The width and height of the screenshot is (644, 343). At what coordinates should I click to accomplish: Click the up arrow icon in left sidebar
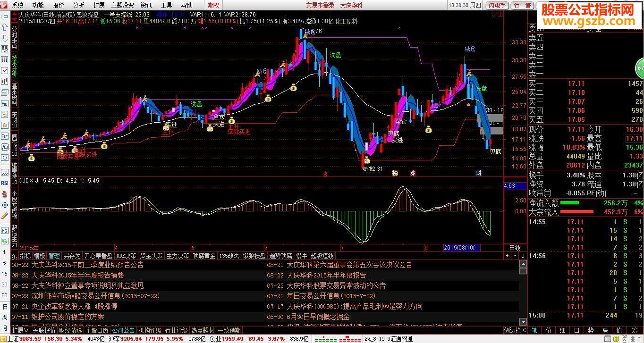tap(5, 27)
